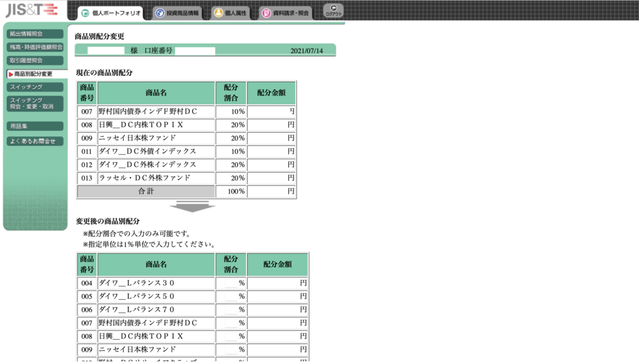Click the yellow 個人属性 person icon
This screenshot has height=364, width=639.
217,13
